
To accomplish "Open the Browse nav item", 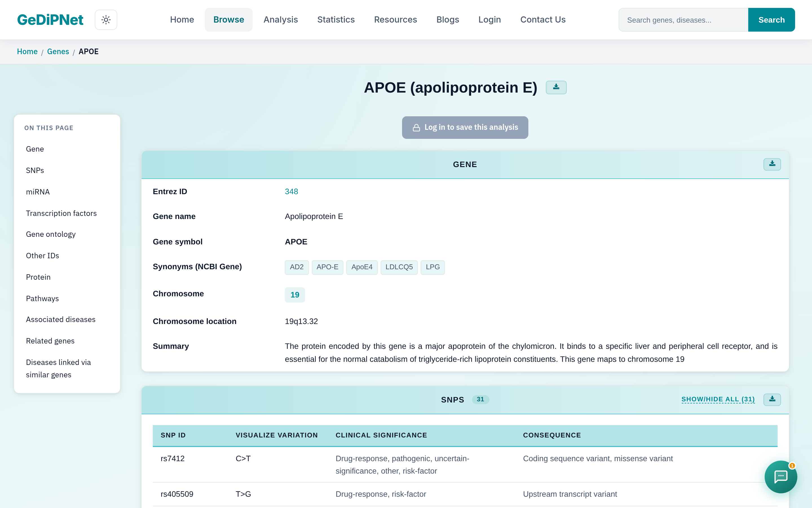I will [228, 20].
